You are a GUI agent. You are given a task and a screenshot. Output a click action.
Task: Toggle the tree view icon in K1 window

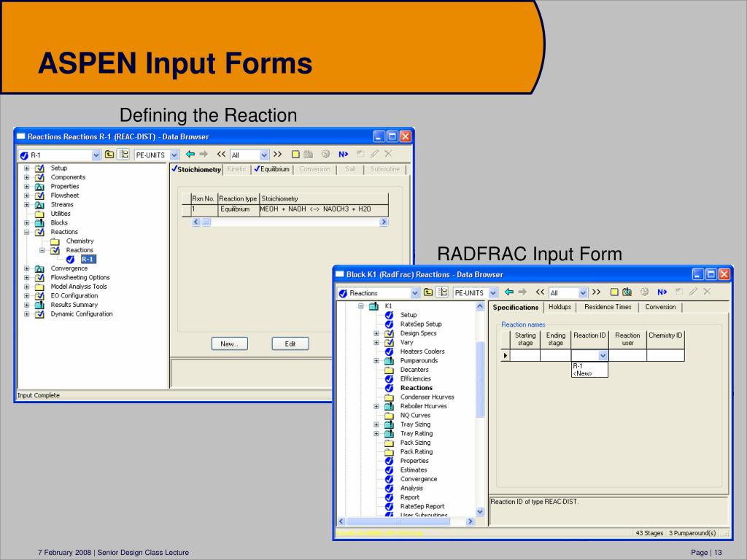[x=441, y=292]
